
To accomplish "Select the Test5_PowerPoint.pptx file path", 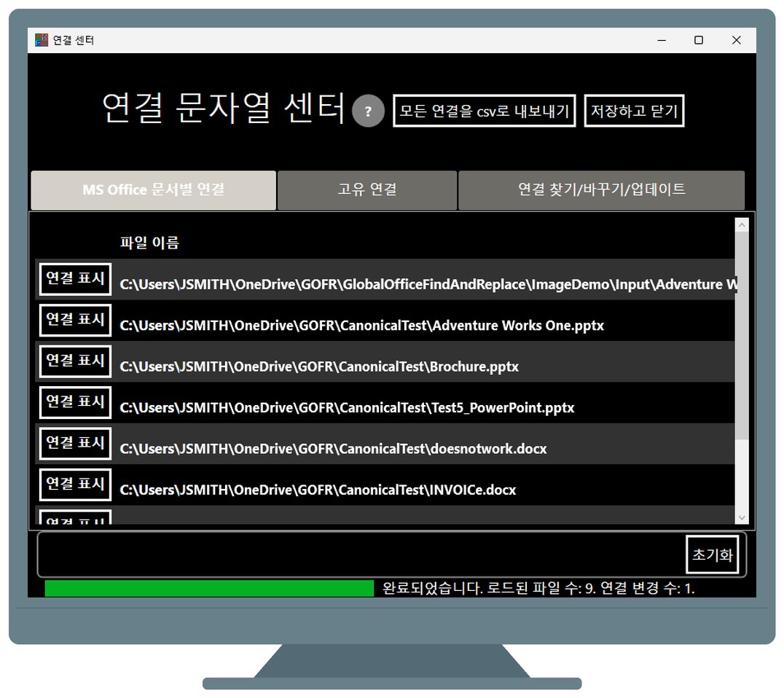I will point(347,407).
